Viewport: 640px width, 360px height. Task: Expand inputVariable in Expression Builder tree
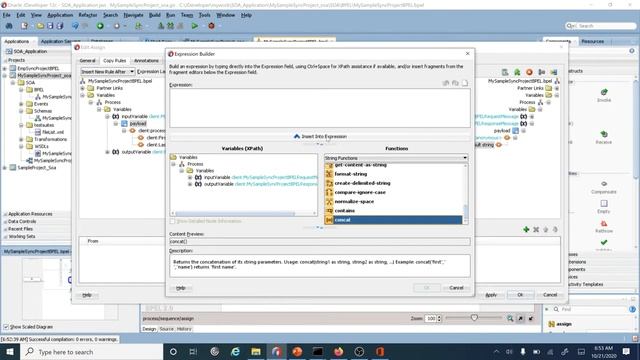[x=190, y=178]
